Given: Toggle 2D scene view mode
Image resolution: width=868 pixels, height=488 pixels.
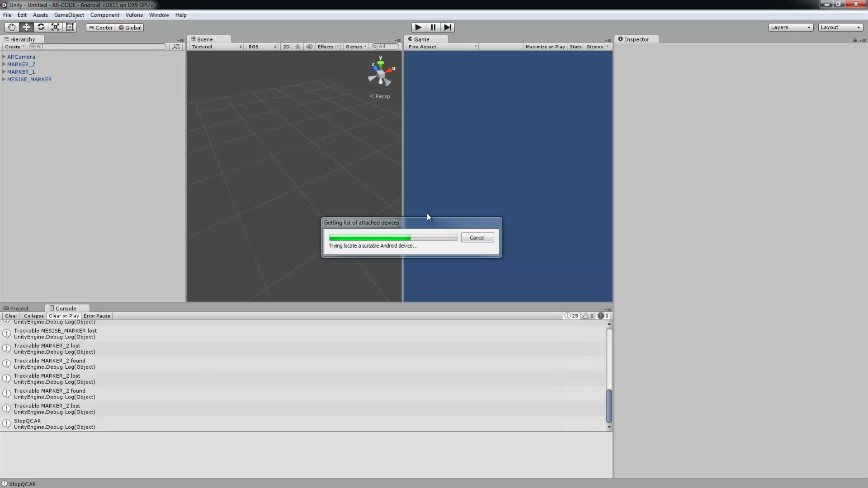Looking at the screenshot, I should 286,47.
